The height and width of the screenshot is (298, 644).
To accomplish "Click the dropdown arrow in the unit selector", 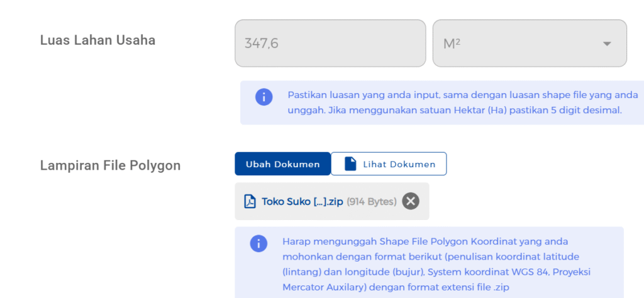I will 606,44.
